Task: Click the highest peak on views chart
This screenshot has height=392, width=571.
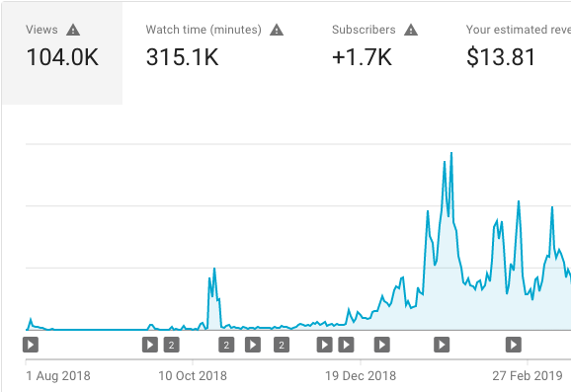Action: (451, 153)
